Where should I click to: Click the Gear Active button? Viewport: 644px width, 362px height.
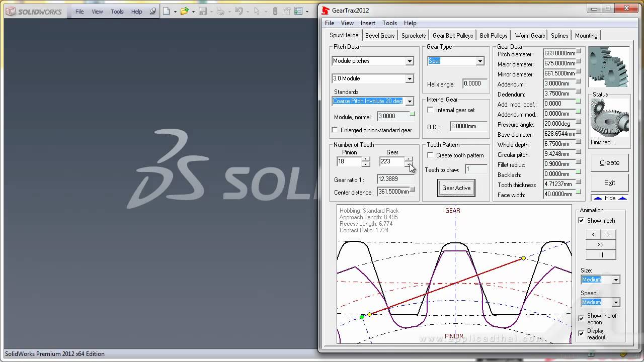click(456, 188)
